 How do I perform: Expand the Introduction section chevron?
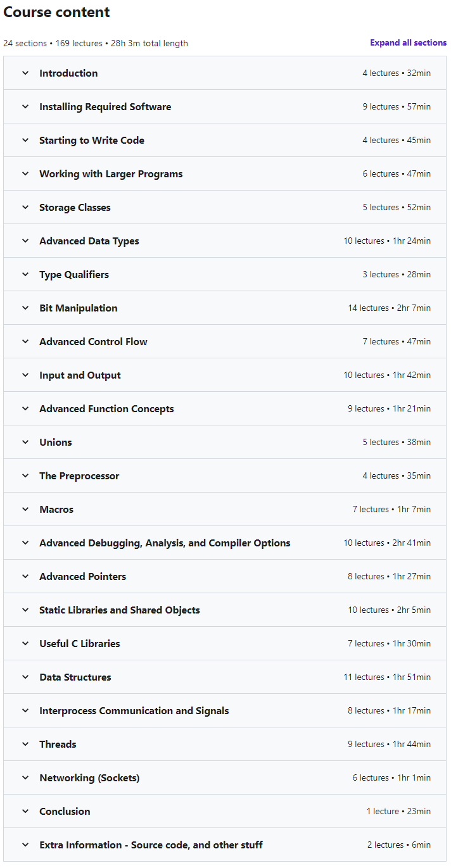25,73
